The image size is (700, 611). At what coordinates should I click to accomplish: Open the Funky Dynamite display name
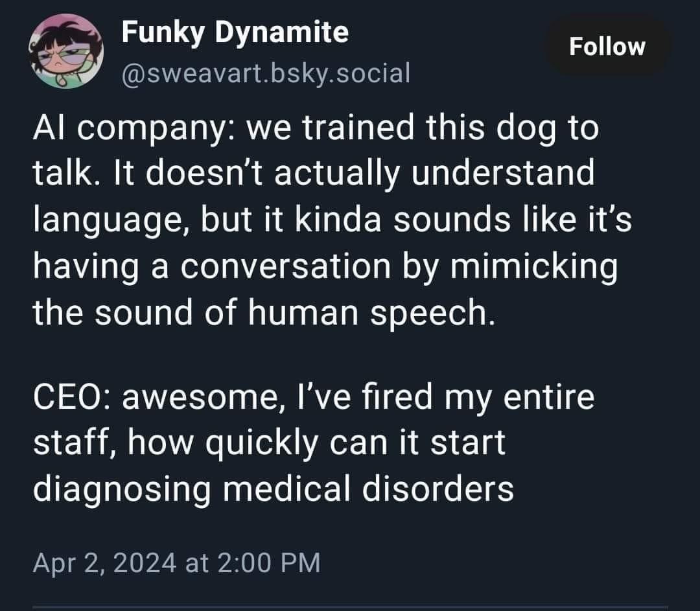(235, 32)
